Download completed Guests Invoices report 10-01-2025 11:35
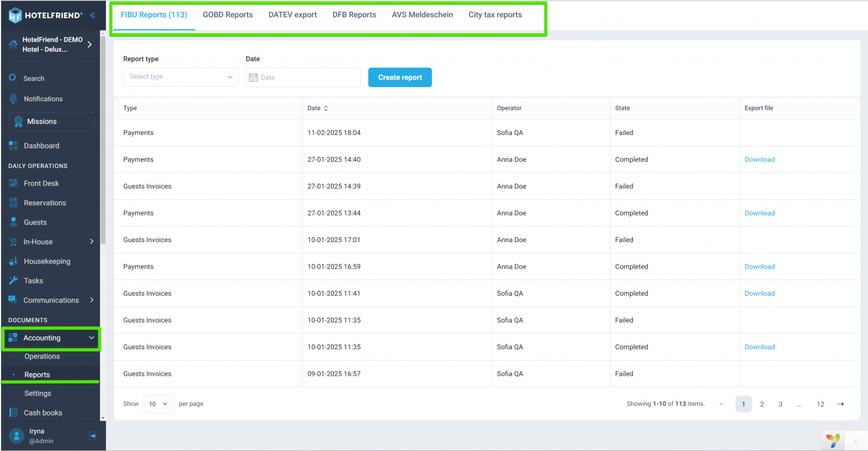 coord(759,347)
